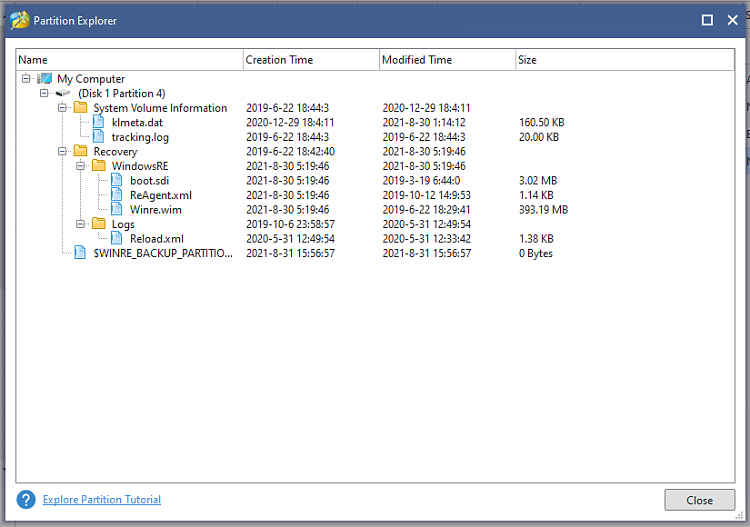This screenshot has height=527, width=750.
Task: Click the Recovery folder icon
Action: pos(80,151)
